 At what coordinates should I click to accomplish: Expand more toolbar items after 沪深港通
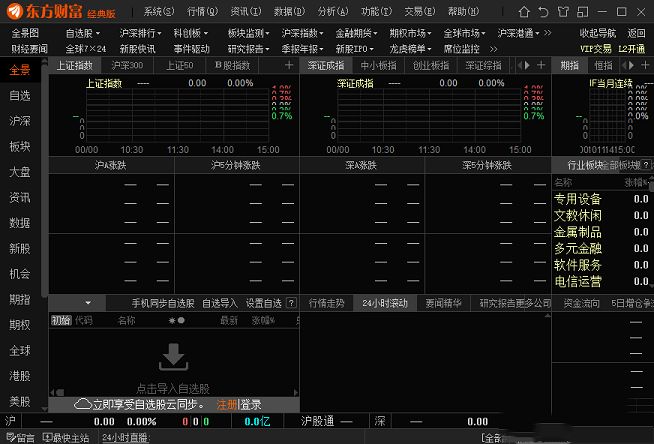[x=548, y=33]
